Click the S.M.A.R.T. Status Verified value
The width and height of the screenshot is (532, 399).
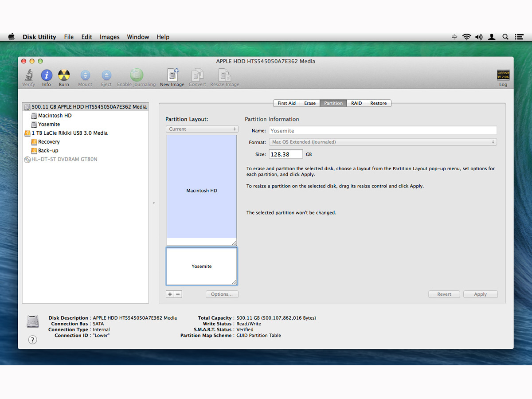(245, 330)
